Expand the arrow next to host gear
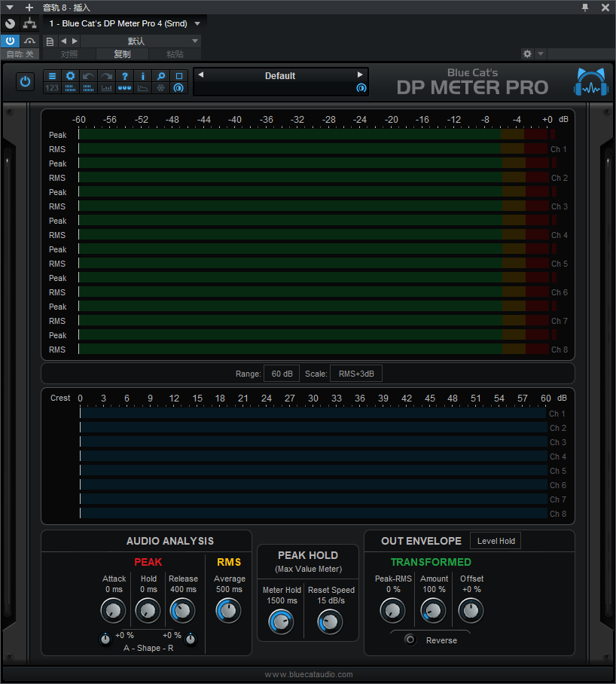This screenshot has height=684, width=616. click(541, 53)
